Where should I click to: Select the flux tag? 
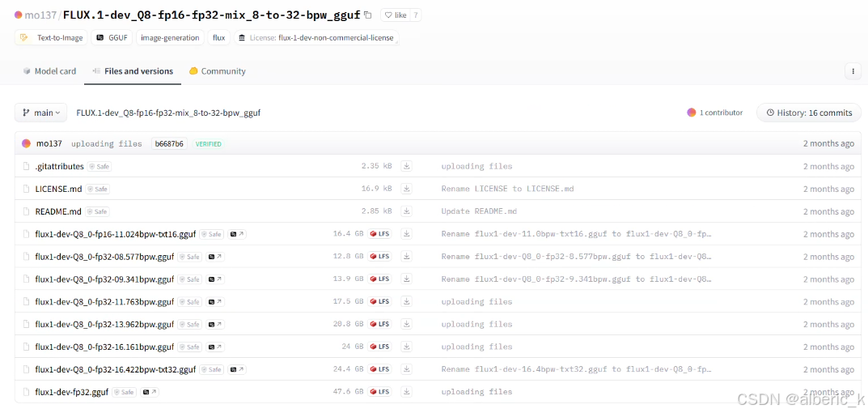219,38
